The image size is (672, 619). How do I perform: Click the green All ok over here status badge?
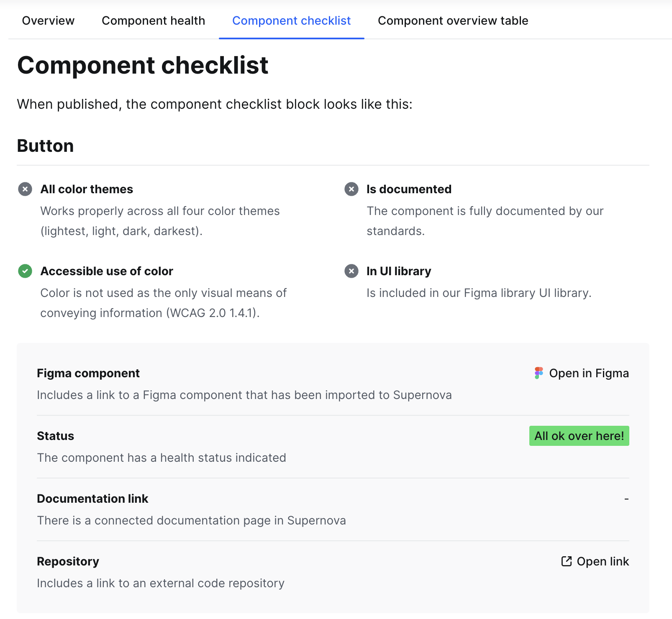tap(579, 436)
